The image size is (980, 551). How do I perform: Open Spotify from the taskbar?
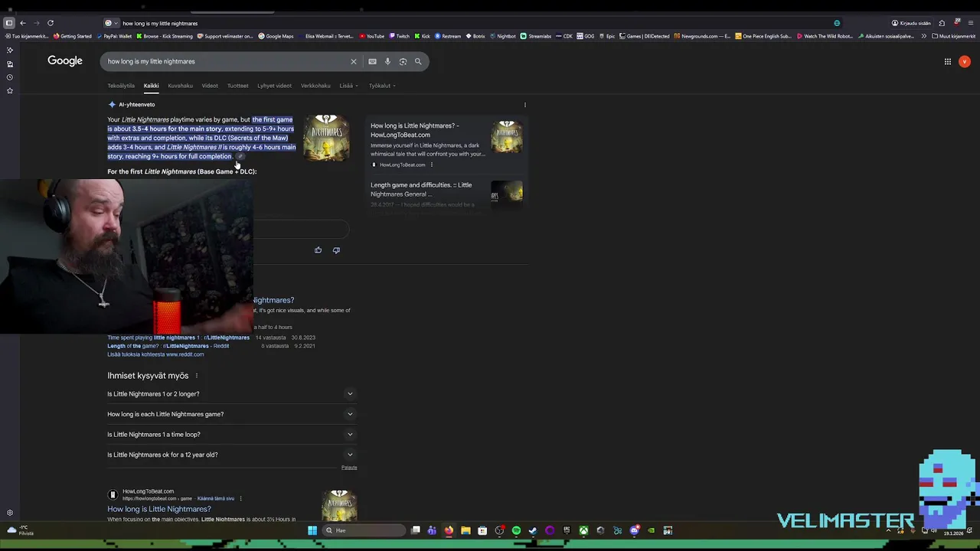tap(516, 530)
